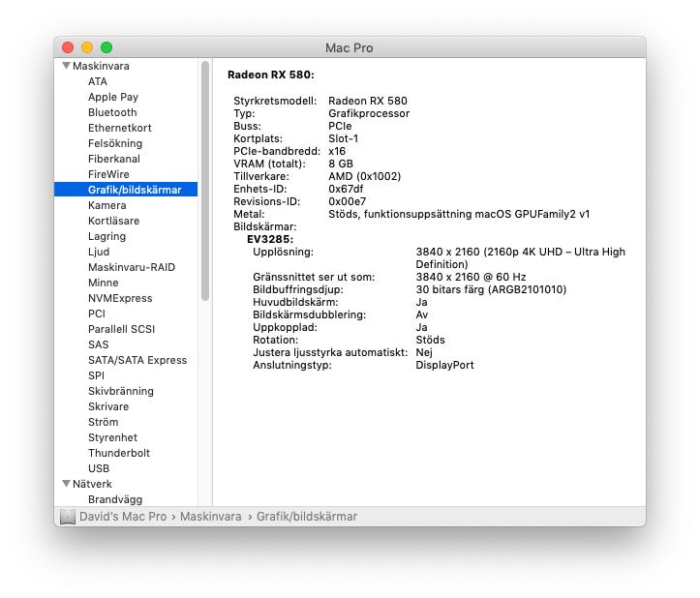
Task: Choose NVMExpress from hardware list
Action: (120, 298)
